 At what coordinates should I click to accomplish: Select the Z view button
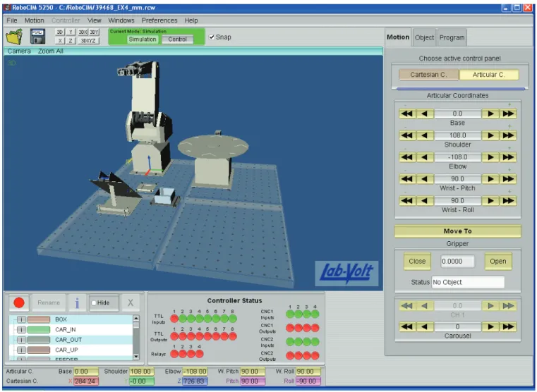[x=71, y=41]
